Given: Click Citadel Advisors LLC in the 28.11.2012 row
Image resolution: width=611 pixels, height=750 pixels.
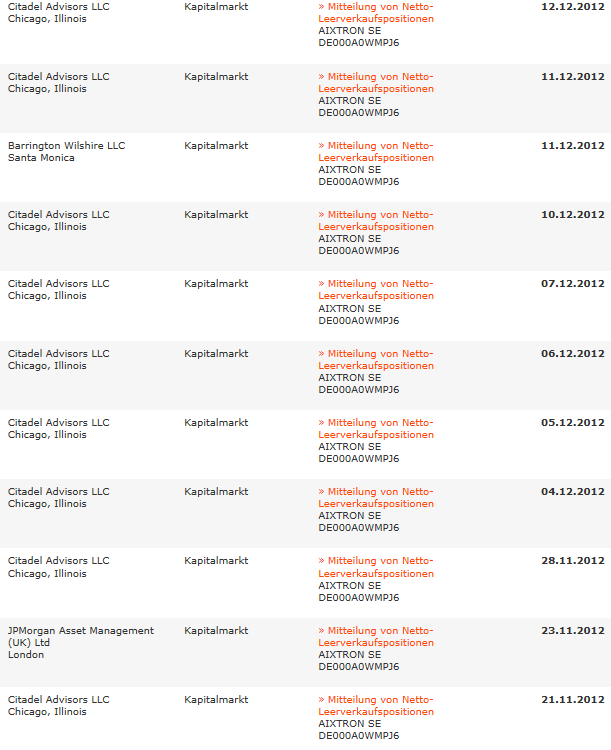Looking at the screenshot, I should (x=58, y=561).
